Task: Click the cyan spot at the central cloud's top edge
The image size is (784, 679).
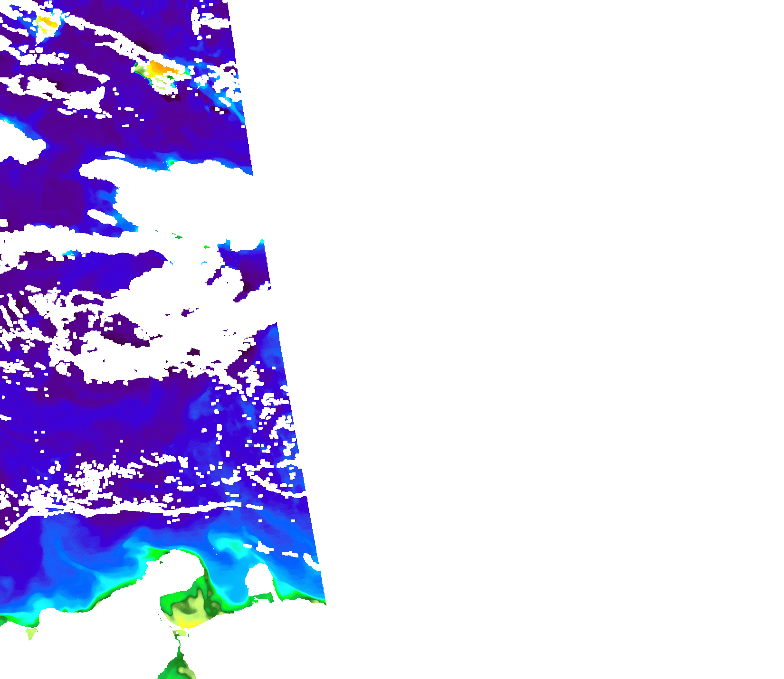Action: point(170,163)
